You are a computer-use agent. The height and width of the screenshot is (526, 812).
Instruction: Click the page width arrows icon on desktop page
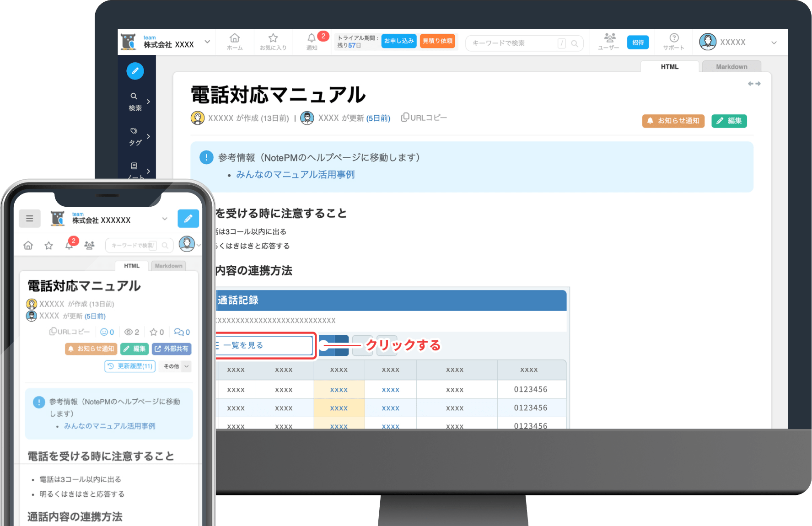(x=754, y=84)
